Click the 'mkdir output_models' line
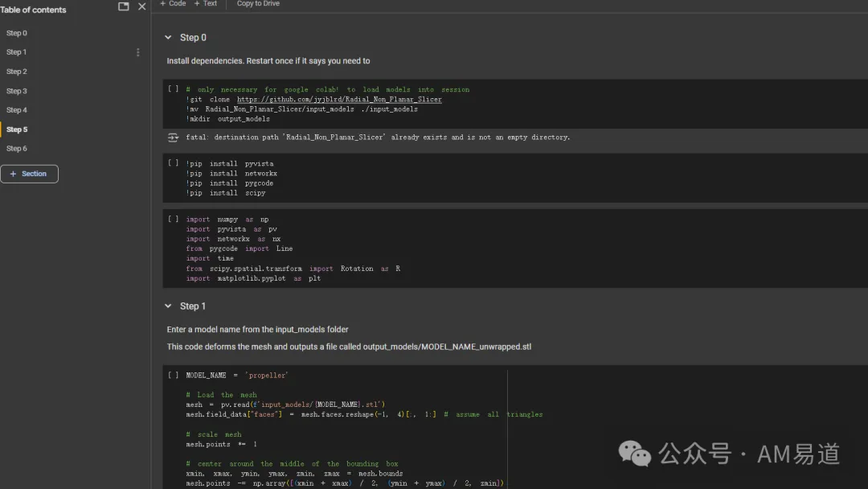The image size is (868, 489). click(x=228, y=119)
